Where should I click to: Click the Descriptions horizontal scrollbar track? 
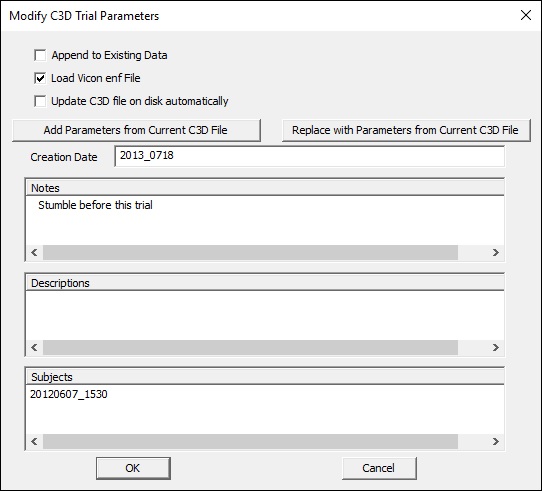[250, 347]
